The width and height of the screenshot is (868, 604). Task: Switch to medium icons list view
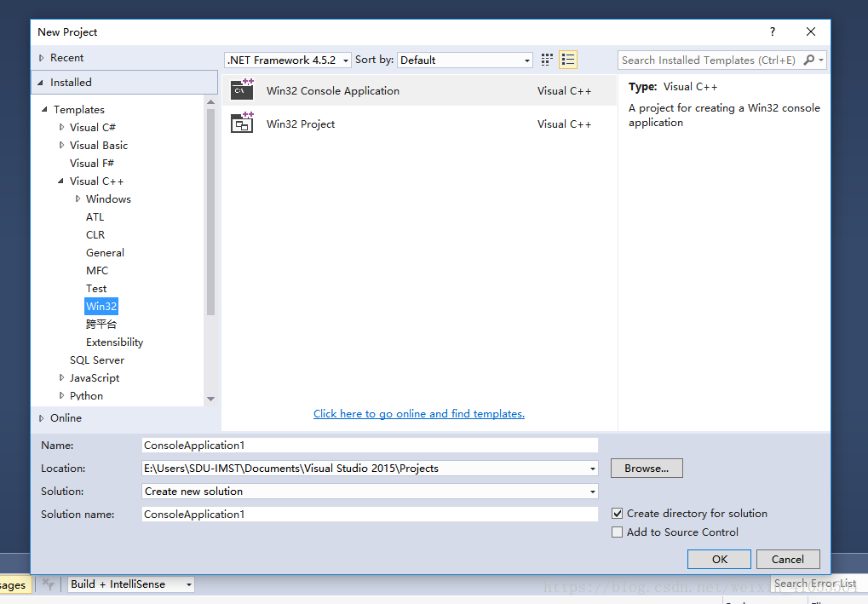[568, 60]
